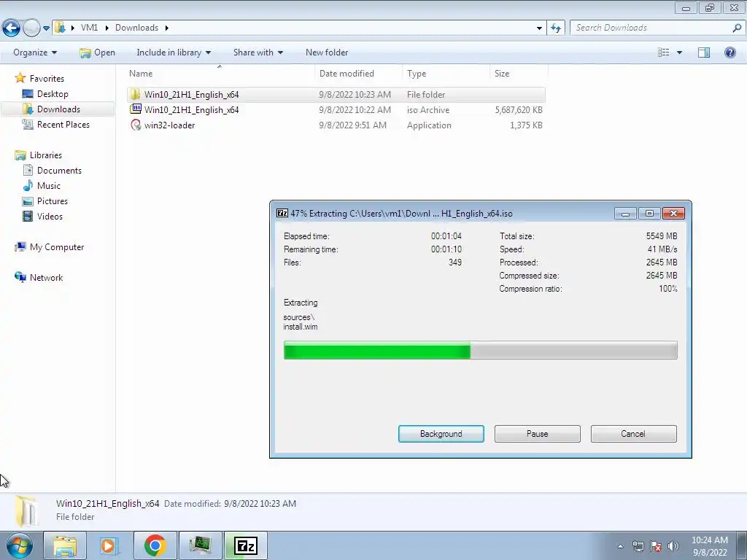Select Downloads in the navigation pane
The width and height of the screenshot is (747, 560).
pyautogui.click(x=58, y=109)
